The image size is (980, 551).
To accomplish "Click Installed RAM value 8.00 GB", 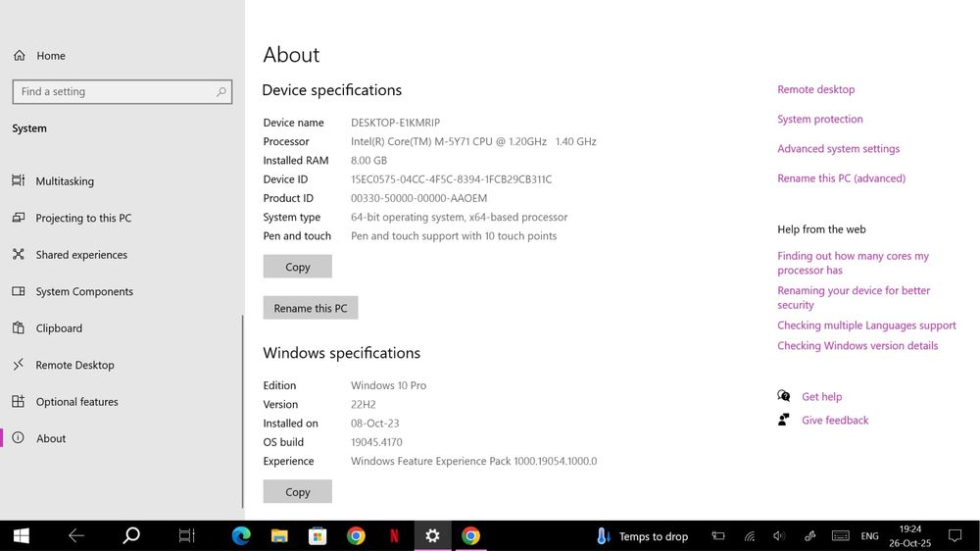I will pyautogui.click(x=368, y=161).
